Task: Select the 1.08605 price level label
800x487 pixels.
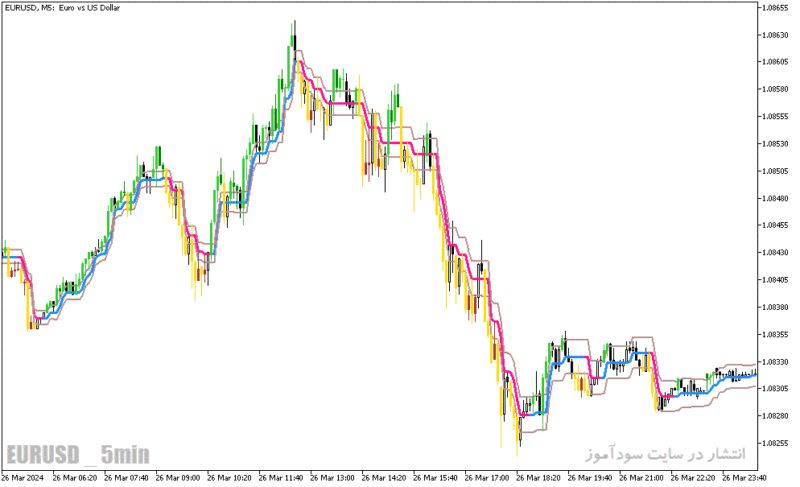Action: coord(774,62)
